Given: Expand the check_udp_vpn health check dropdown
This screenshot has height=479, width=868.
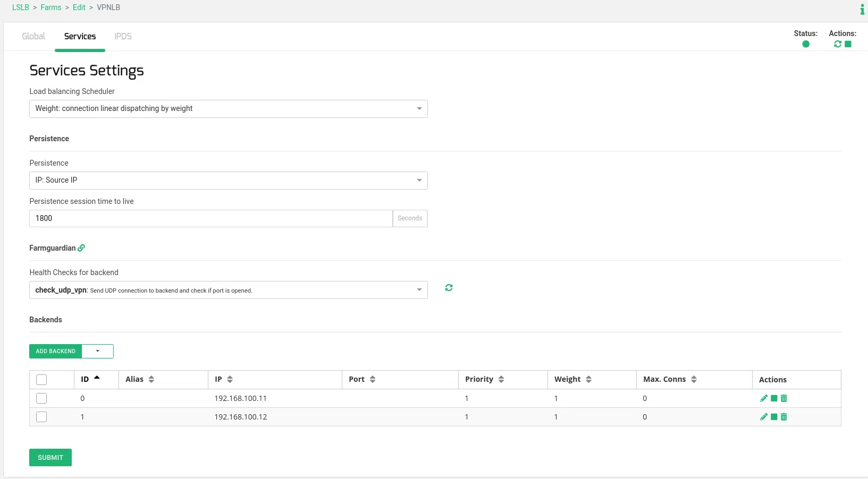Looking at the screenshot, I should point(228,290).
